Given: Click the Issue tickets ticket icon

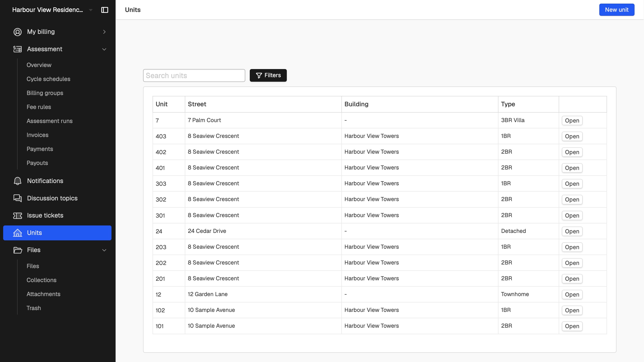Looking at the screenshot, I should click(18, 216).
